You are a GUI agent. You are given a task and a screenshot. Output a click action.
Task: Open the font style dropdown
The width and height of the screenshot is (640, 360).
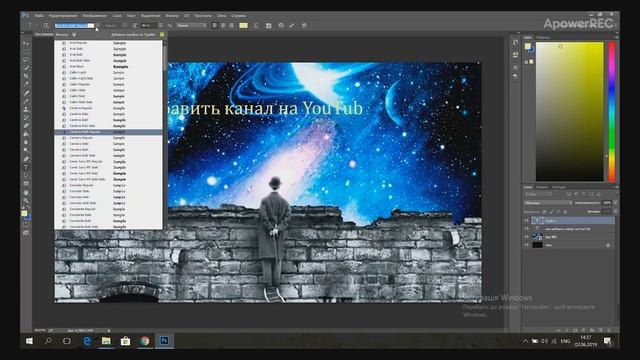pyautogui.click(x=116, y=25)
